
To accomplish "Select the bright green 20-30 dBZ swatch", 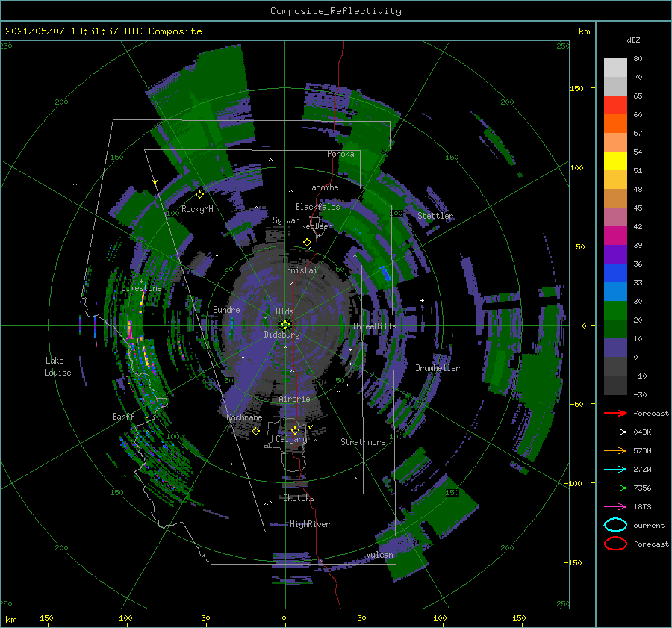I will (x=615, y=311).
